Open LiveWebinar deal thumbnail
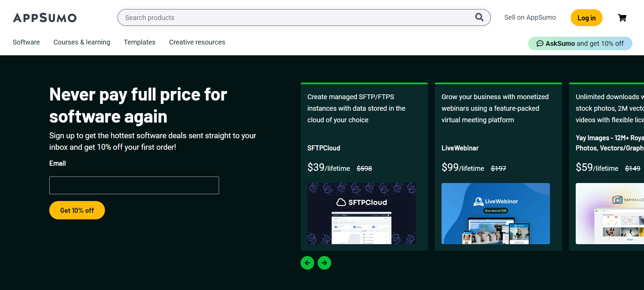The height and width of the screenshot is (290, 644). tap(496, 214)
